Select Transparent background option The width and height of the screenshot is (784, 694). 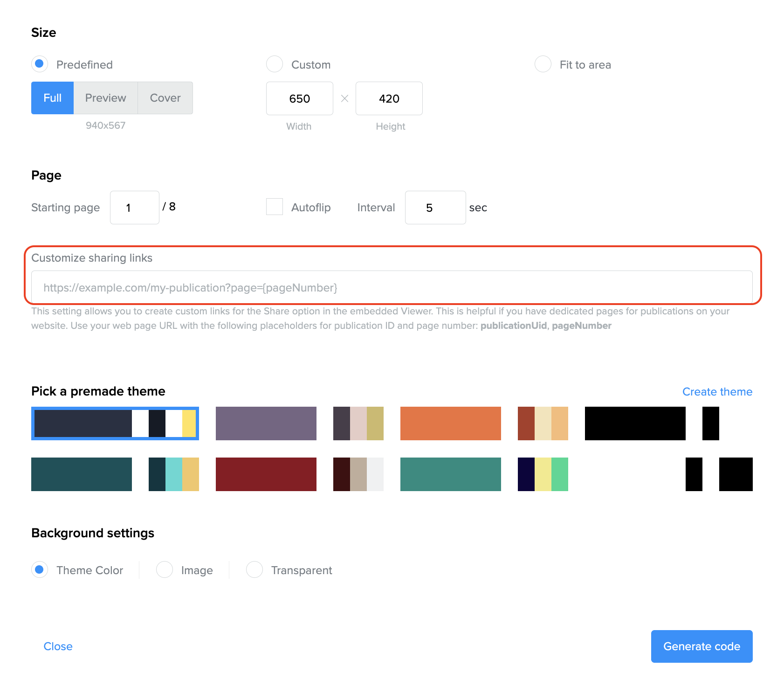(254, 569)
